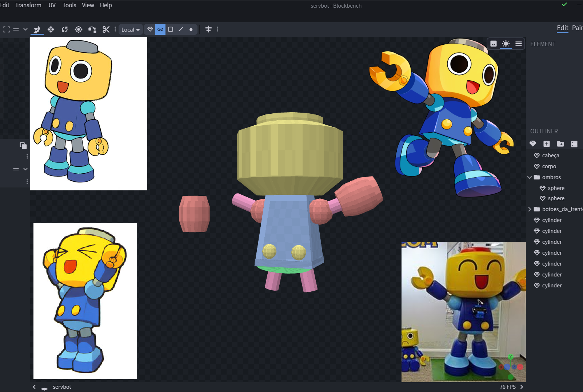The image size is (583, 392).
Task: Expand the chevron in the left sidebar
Action: pyautogui.click(x=25, y=169)
